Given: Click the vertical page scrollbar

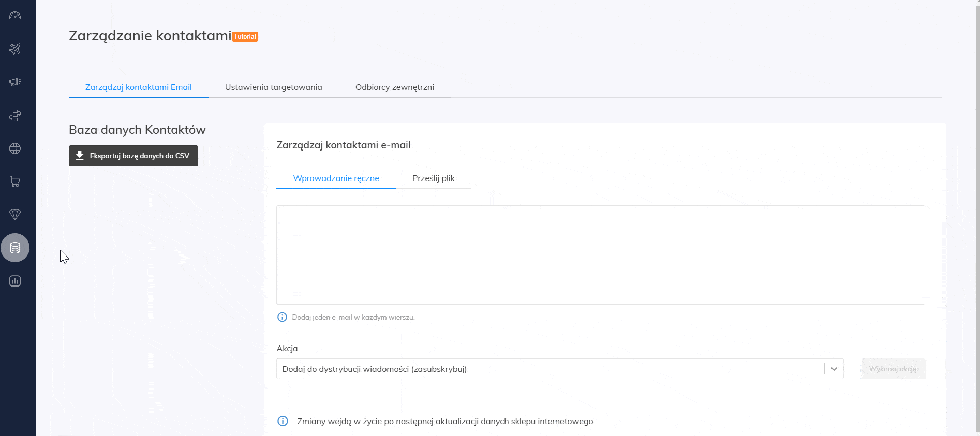Looking at the screenshot, I should click(x=977, y=218).
